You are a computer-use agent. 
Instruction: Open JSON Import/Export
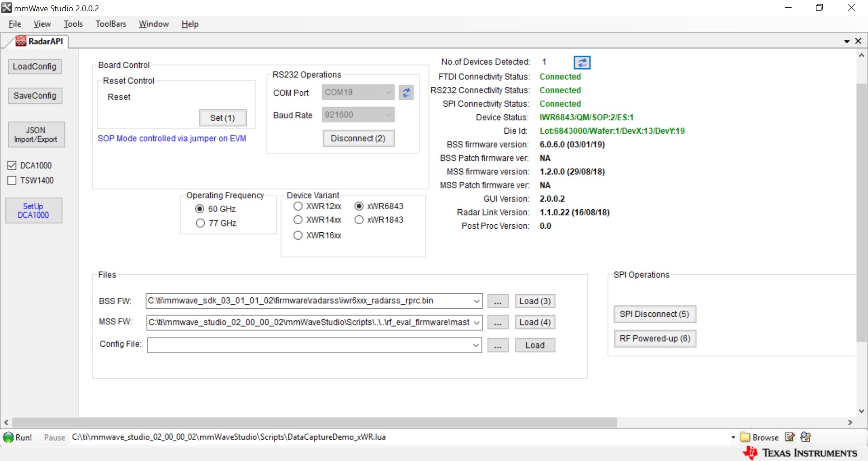click(x=36, y=135)
